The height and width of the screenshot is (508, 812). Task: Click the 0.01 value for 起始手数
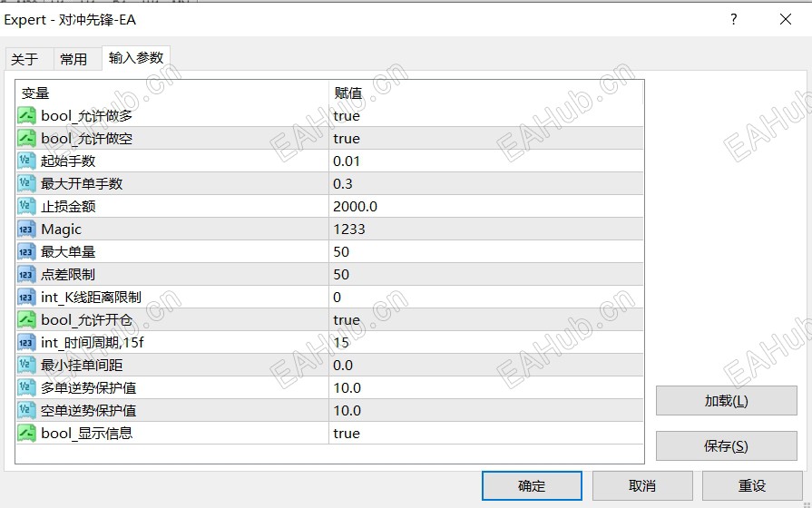(347, 161)
